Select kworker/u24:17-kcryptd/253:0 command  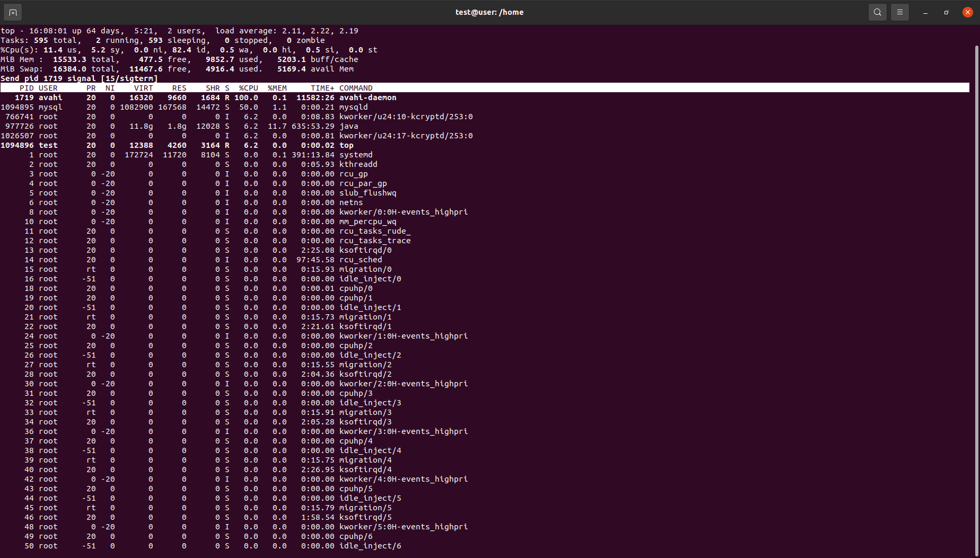pos(406,136)
